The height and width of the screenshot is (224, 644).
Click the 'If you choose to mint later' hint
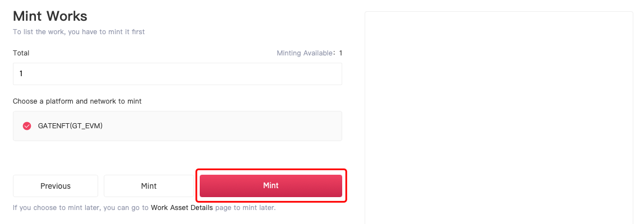pyautogui.click(x=81, y=208)
